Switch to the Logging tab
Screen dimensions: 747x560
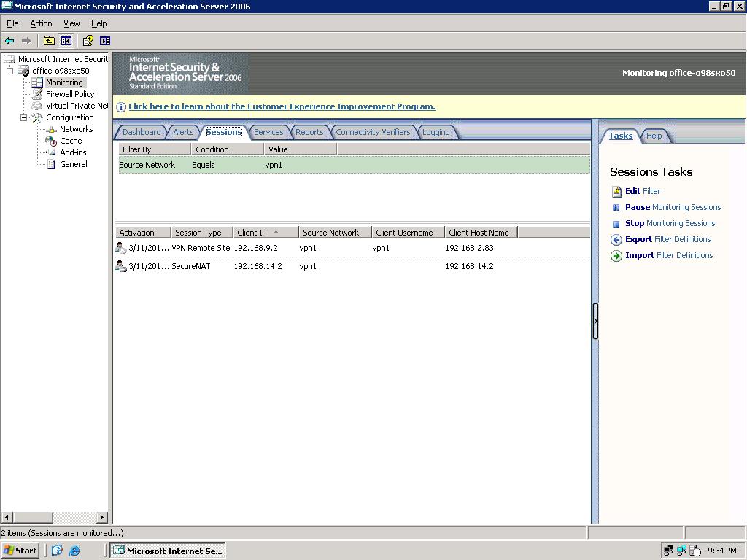436,132
